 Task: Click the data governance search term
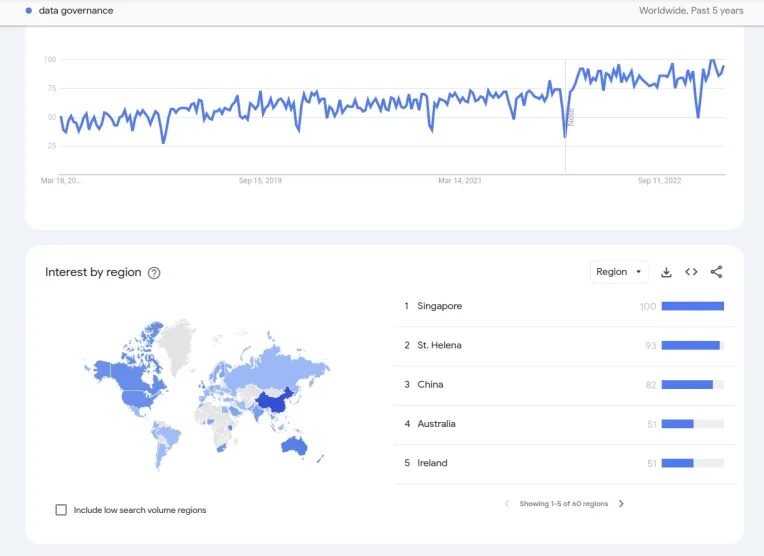click(76, 11)
